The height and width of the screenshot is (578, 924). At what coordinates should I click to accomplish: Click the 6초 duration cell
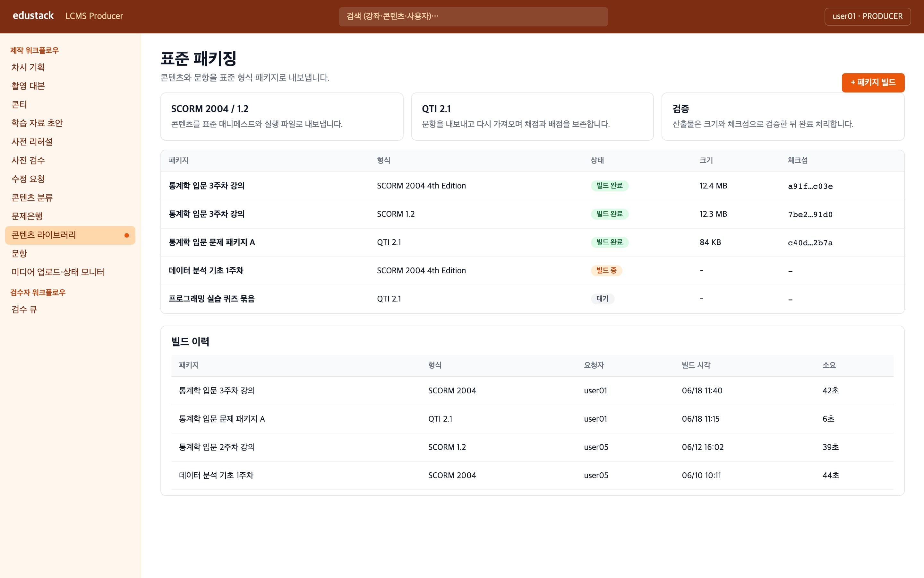click(x=828, y=419)
